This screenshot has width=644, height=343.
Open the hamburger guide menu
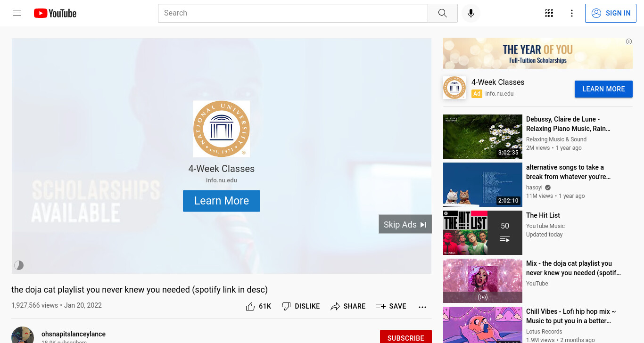click(x=17, y=13)
